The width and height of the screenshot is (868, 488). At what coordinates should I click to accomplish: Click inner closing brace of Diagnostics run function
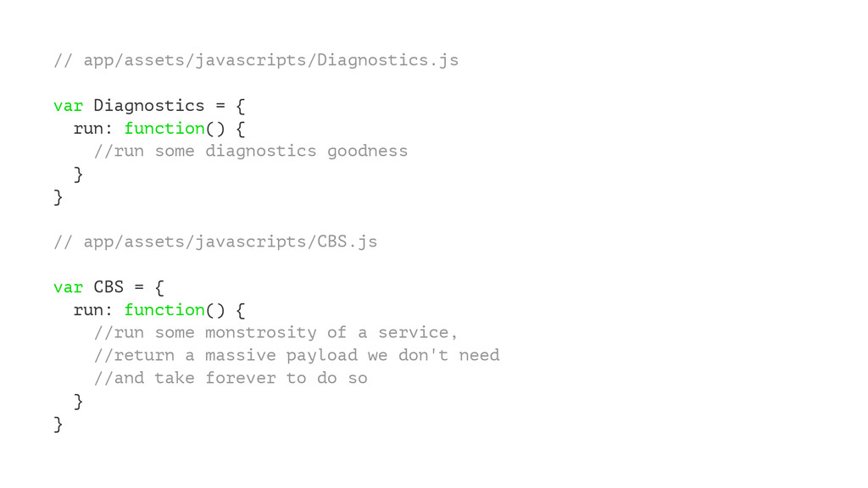78,175
